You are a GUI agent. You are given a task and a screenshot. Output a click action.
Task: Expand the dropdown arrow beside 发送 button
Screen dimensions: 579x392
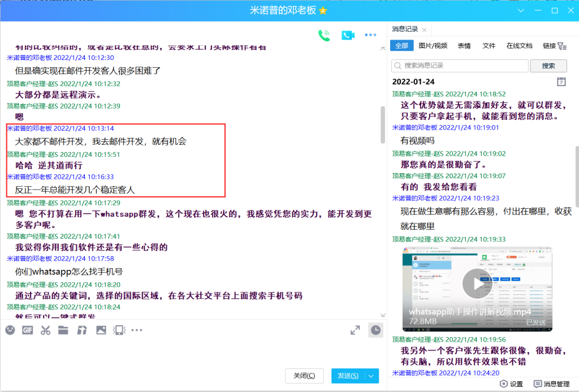pos(371,376)
